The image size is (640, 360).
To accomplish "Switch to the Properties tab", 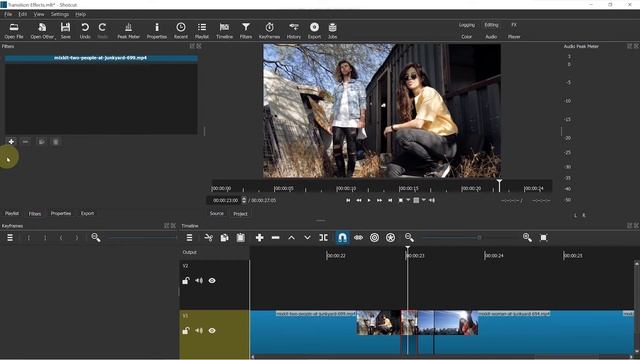I will click(x=61, y=213).
